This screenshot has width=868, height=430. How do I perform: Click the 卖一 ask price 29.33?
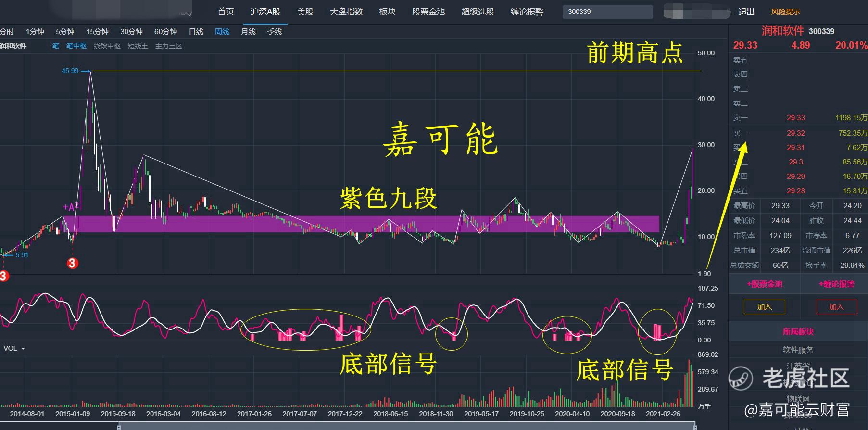(796, 118)
